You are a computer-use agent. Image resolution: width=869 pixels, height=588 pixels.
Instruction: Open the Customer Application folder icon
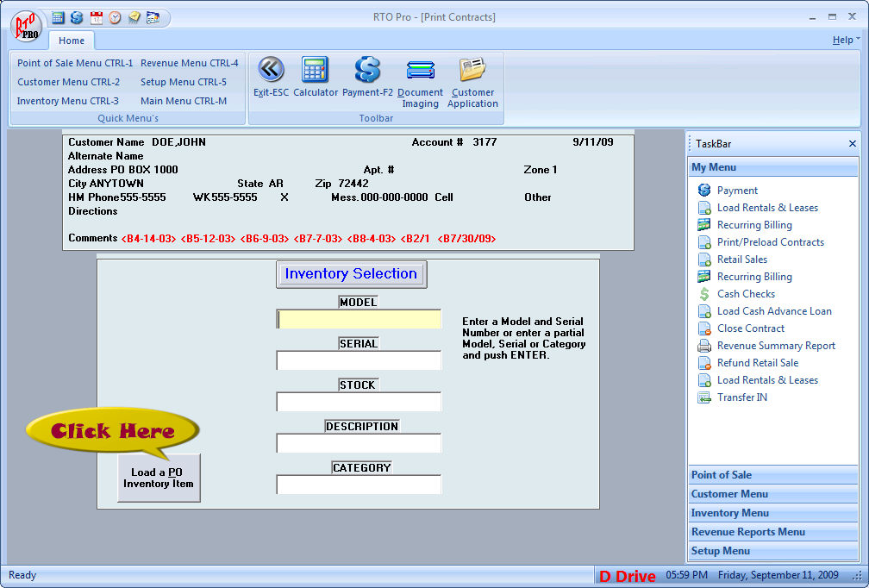point(472,71)
